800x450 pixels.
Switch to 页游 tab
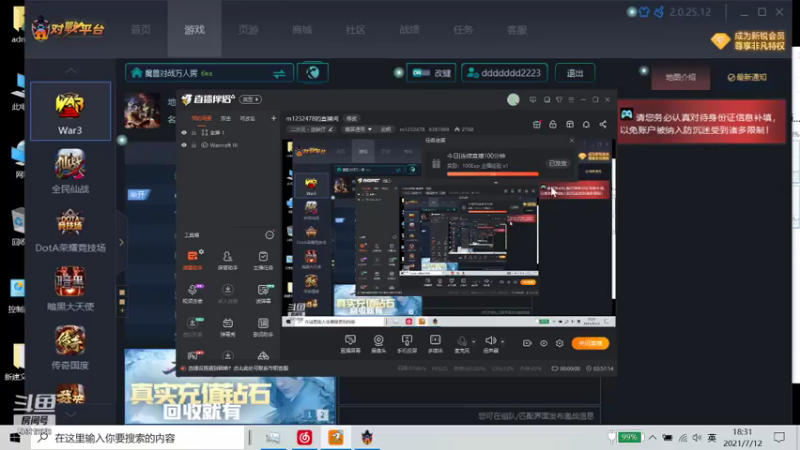pos(248,30)
